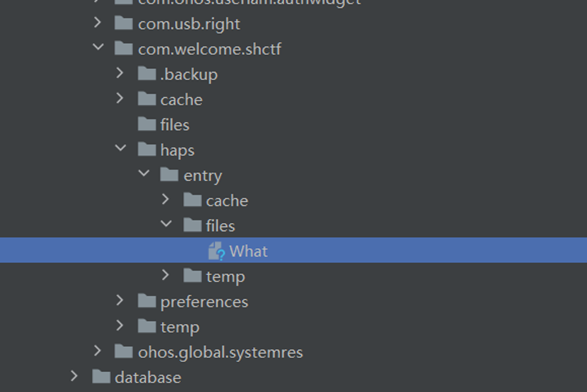The height and width of the screenshot is (392, 587).
Task: Click the ohos.global.systemres folder icon
Action: click(x=124, y=352)
